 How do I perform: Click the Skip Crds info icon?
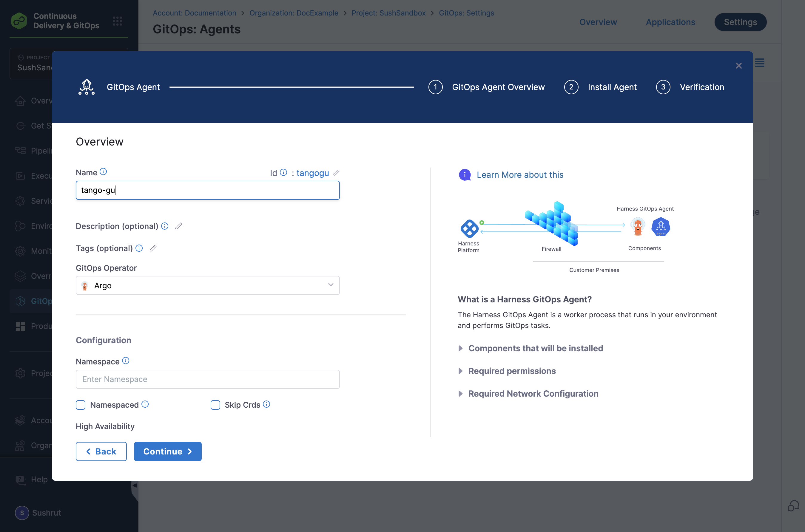(x=266, y=404)
